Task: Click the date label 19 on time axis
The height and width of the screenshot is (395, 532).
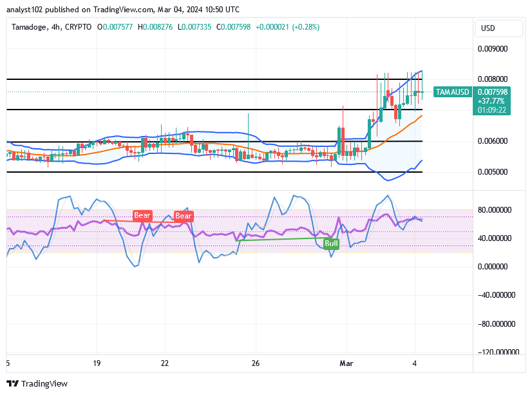Action: 97,363
